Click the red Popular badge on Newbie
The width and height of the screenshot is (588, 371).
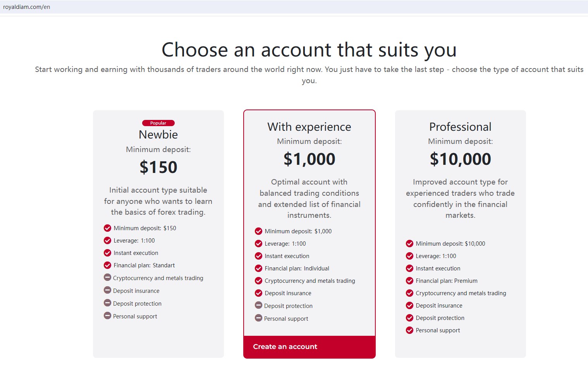158,123
